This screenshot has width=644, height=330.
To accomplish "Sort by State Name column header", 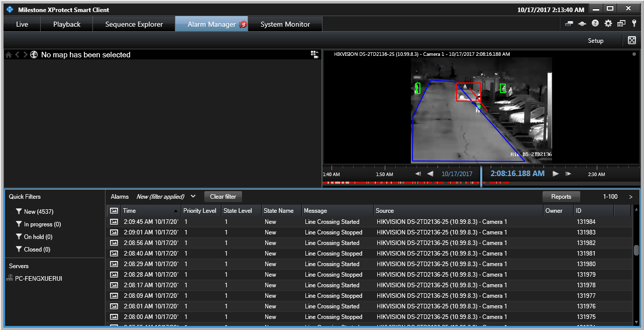I will coord(281,211).
